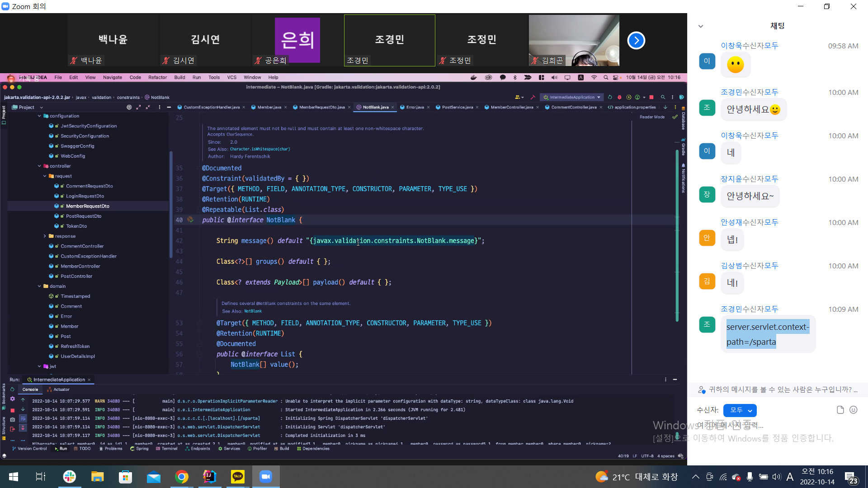Click the file attachment icon in chat

tap(840, 410)
